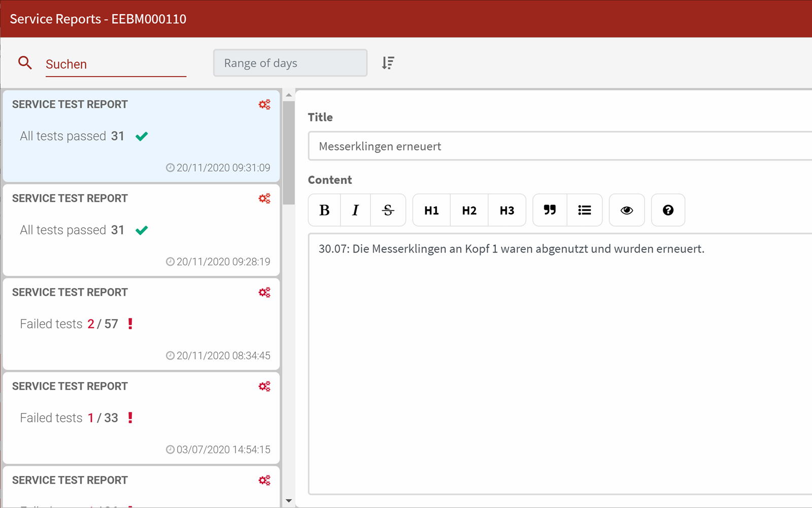Apply strikethrough formatting in the editor
The width and height of the screenshot is (812, 508).
(388, 210)
